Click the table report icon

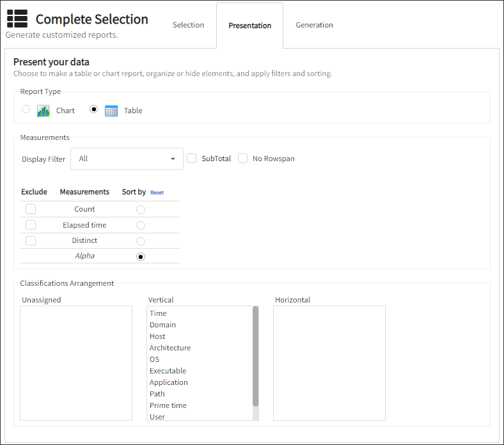click(x=111, y=111)
